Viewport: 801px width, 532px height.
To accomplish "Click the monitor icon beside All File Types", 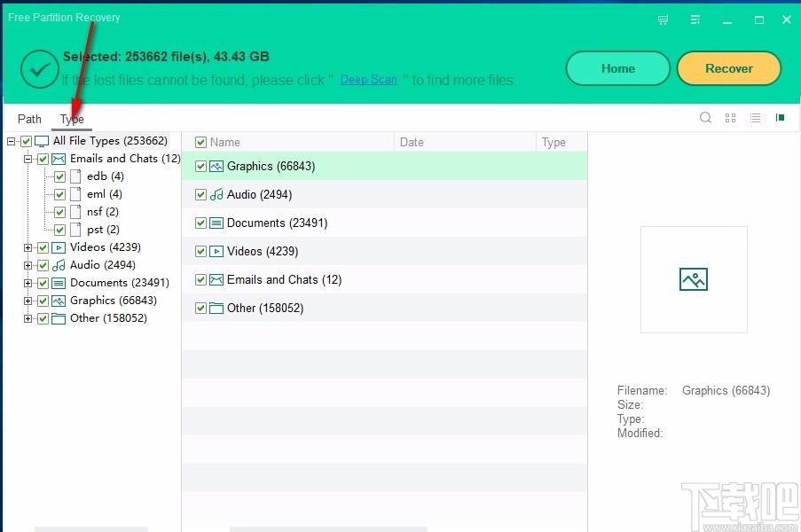I will coord(42,141).
